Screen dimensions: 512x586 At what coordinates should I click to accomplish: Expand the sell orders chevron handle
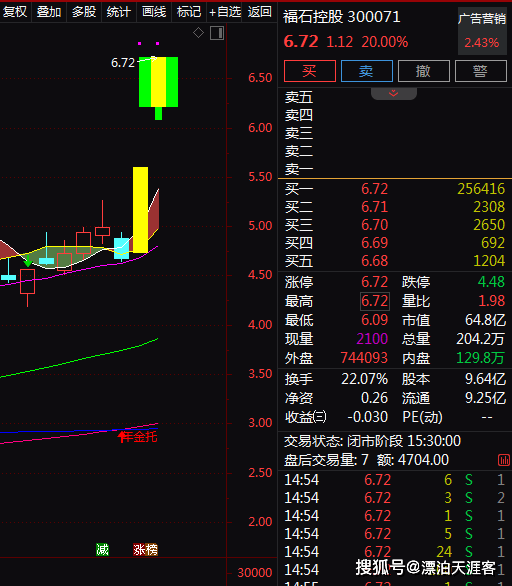point(394,93)
